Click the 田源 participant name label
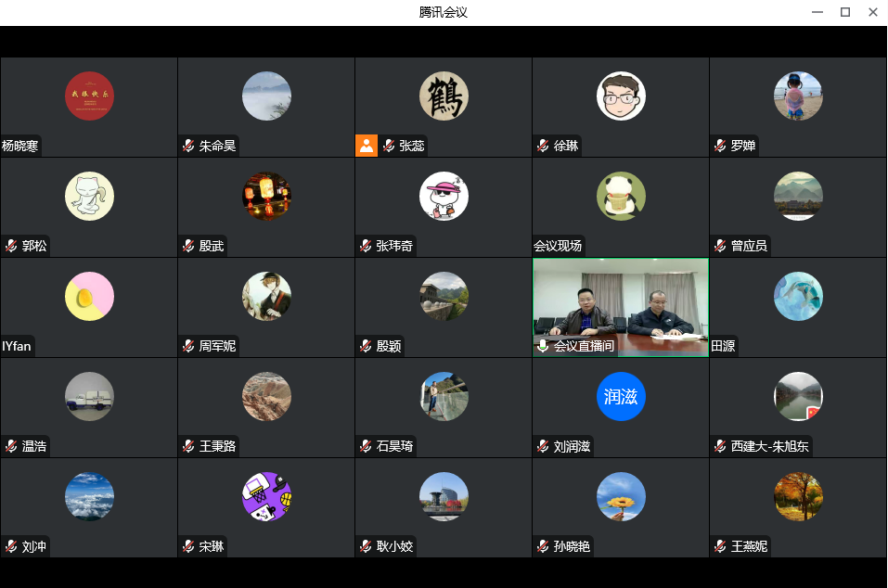Screen dimensions: 888x588 coord(723,346)
